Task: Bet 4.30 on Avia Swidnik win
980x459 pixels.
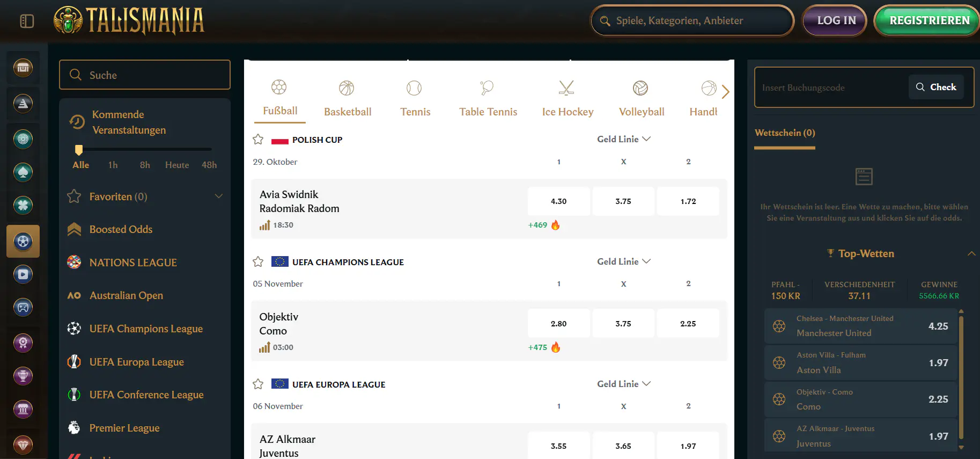Action: (558, 201)
